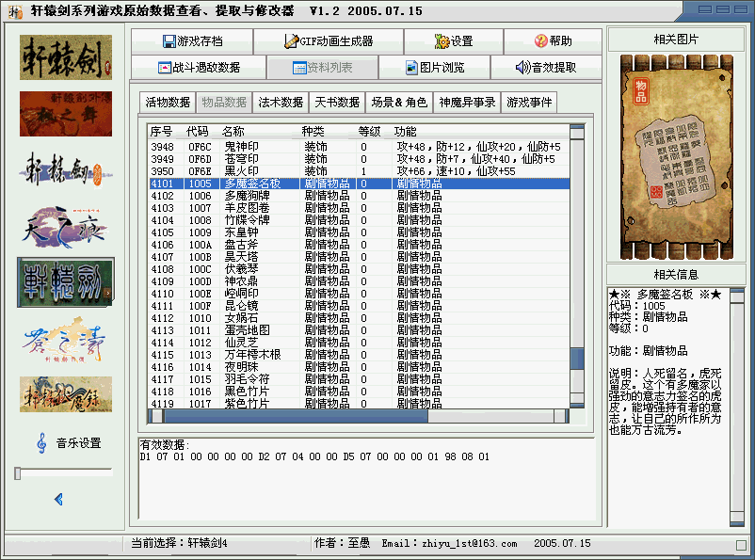The width and height of the screenshot is (755, 560).
Task: Open the GIF动画生成器 tool
Action: pyautogui.click(x=329, y=41)
